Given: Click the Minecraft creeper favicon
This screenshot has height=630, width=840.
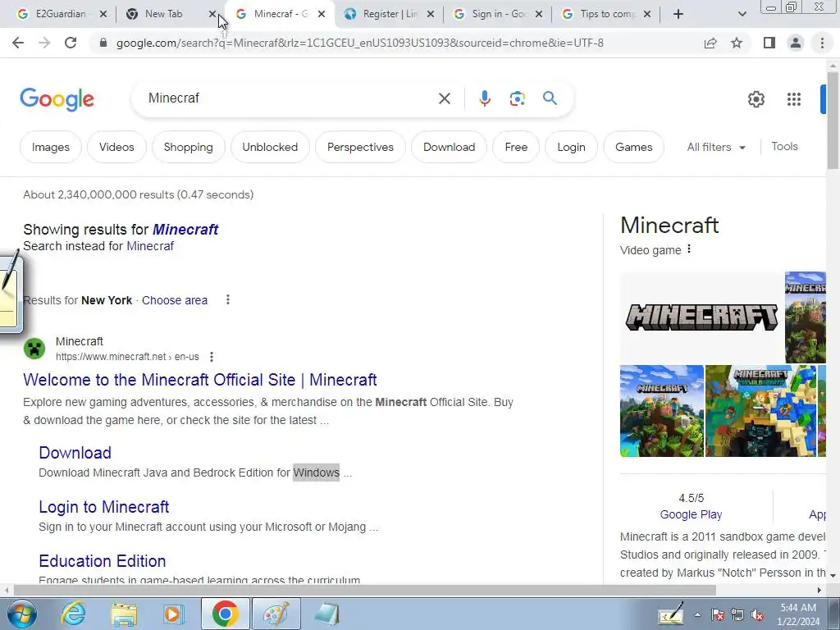Looking at the screenshot, I should tap(34, 349).
